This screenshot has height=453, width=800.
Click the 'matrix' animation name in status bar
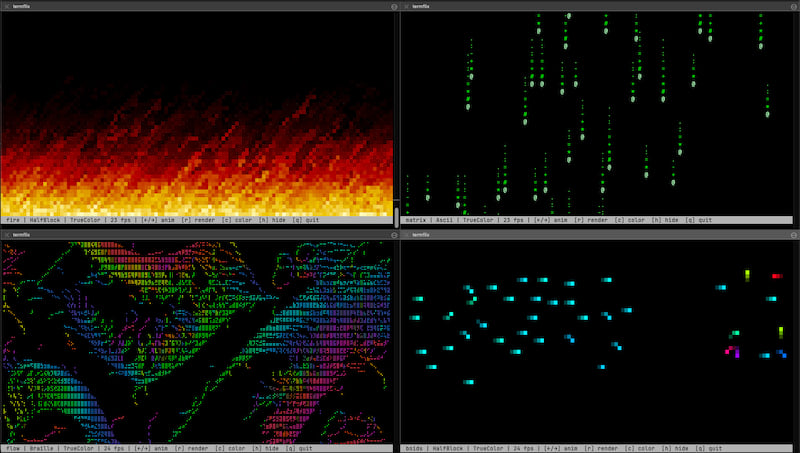(415, 220)
